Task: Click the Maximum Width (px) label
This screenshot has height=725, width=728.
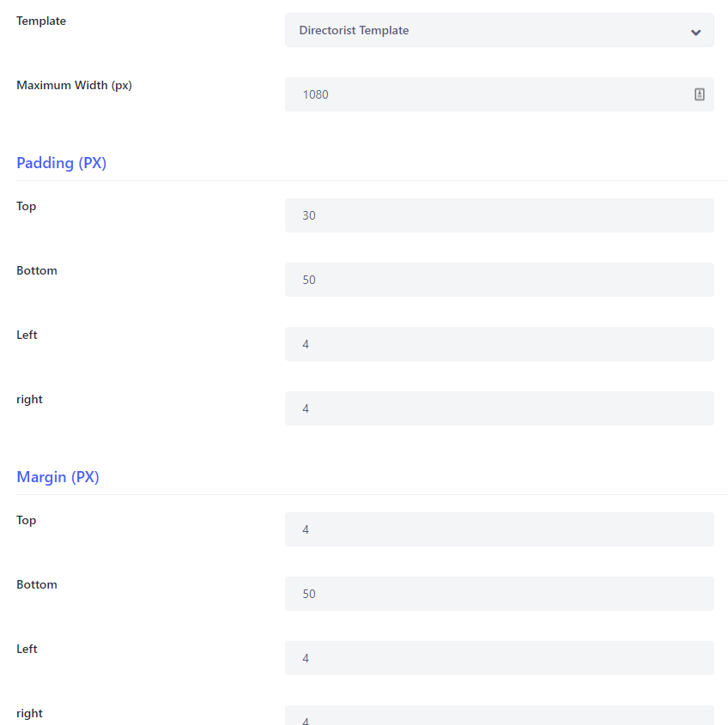Action: coord(75,86)
